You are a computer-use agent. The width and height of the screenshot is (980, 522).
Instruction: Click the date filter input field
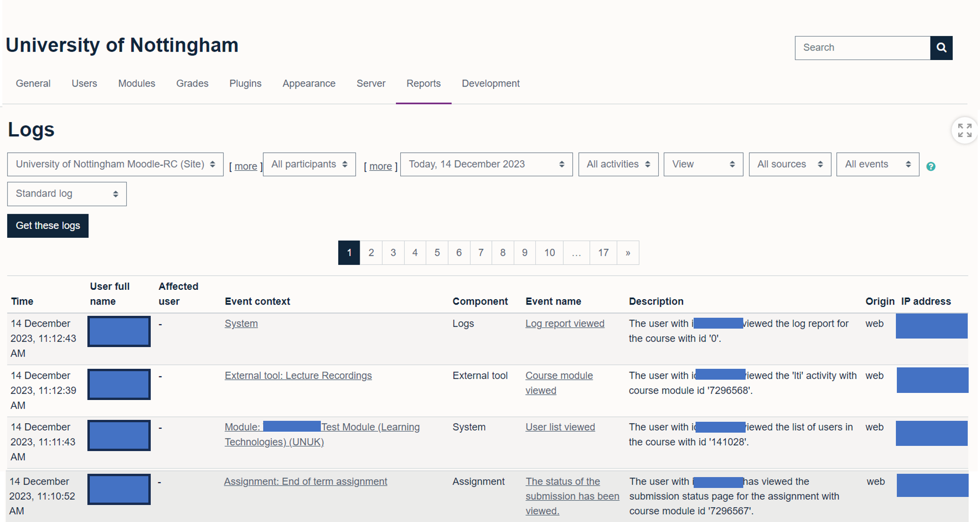pyautogui.click(x=486, y=164)
